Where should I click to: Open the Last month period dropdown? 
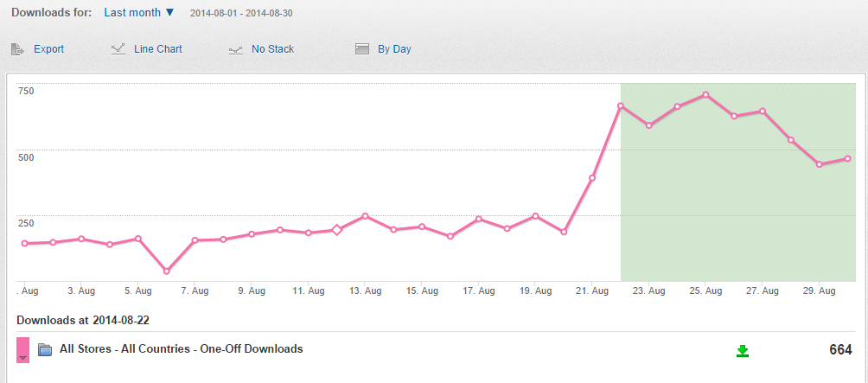(139, 12)
